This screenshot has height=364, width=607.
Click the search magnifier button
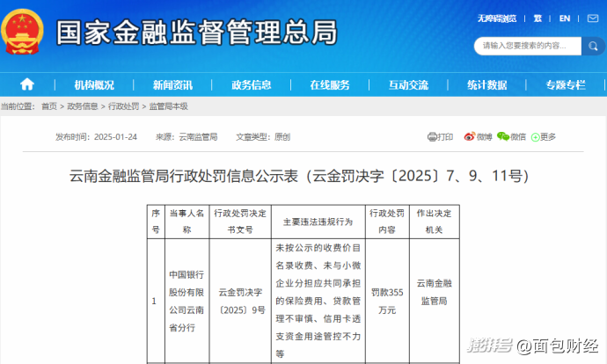[593, 47]
